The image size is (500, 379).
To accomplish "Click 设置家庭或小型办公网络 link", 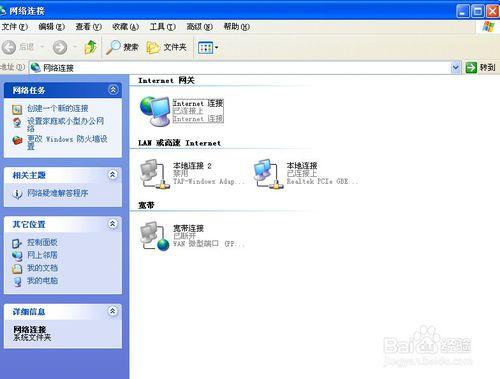I will pyautogui.click(x=65, y=124).
